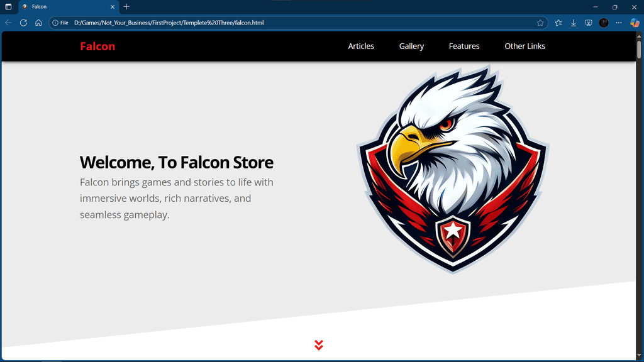644x362 pixels.
Task: Click the browser back arrow
Action: tap(8, 23)
